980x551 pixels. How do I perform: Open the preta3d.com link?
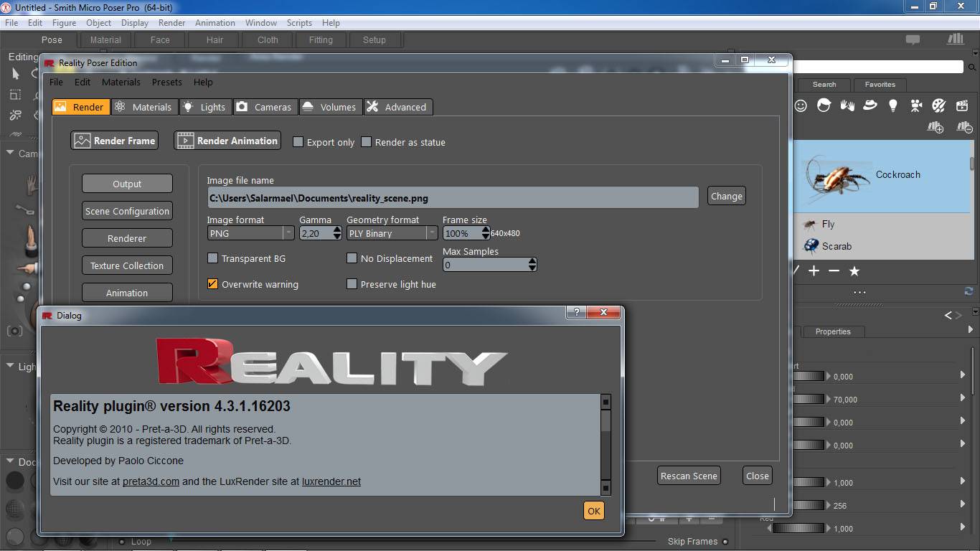151,481
